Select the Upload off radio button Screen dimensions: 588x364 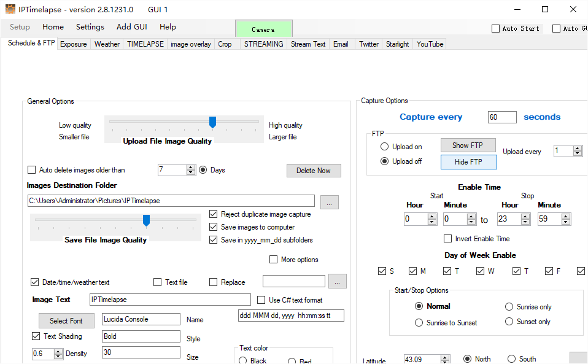[384, 161]
